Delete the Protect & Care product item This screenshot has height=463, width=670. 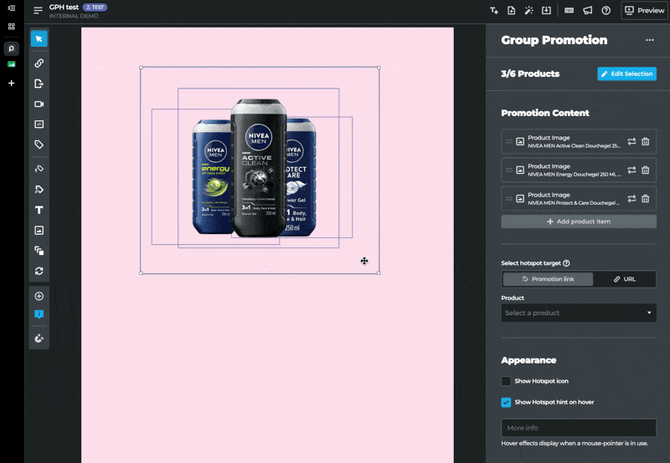click(x=646, y=199)
